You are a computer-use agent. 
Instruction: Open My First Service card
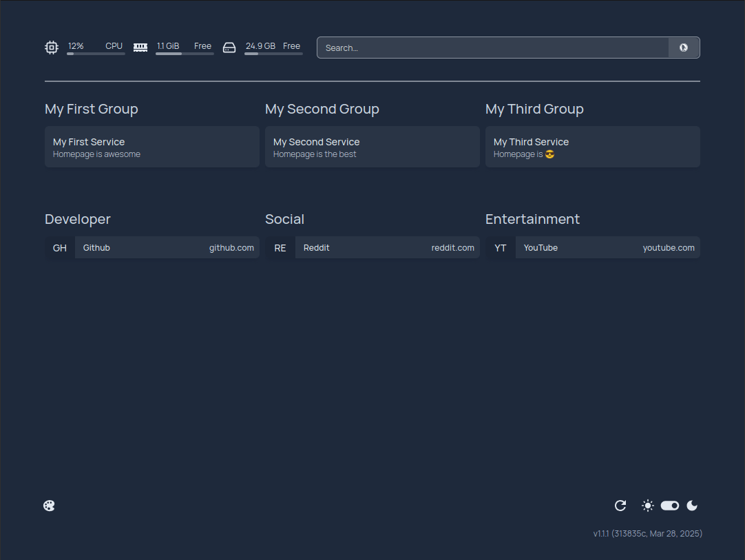pos(152,147)
